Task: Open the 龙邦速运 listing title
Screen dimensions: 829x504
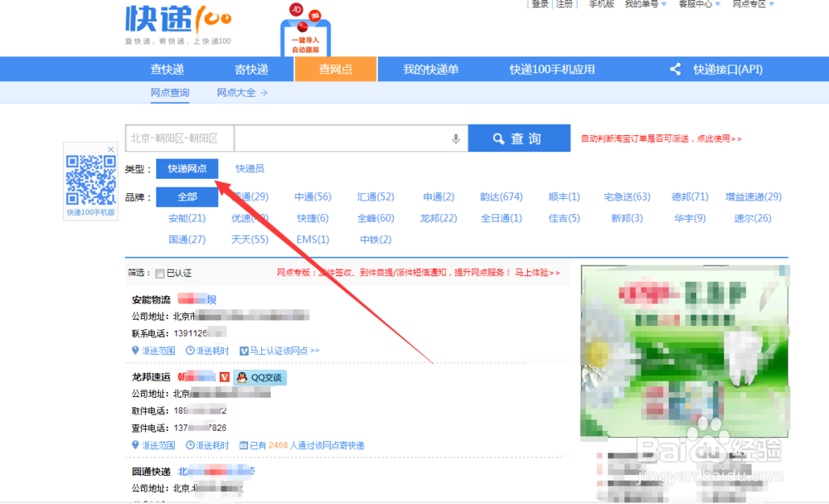Action: [x=151, y=377]
